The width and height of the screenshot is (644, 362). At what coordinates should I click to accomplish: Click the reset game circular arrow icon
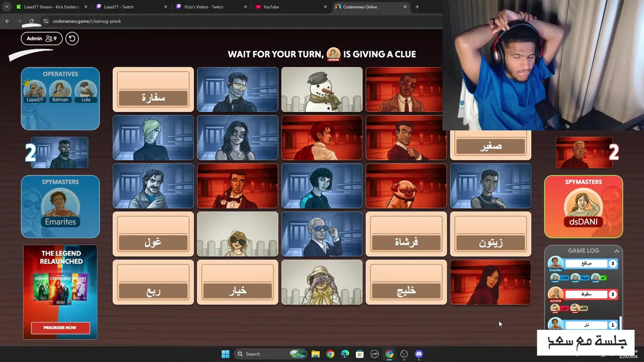tap(72, 38)
